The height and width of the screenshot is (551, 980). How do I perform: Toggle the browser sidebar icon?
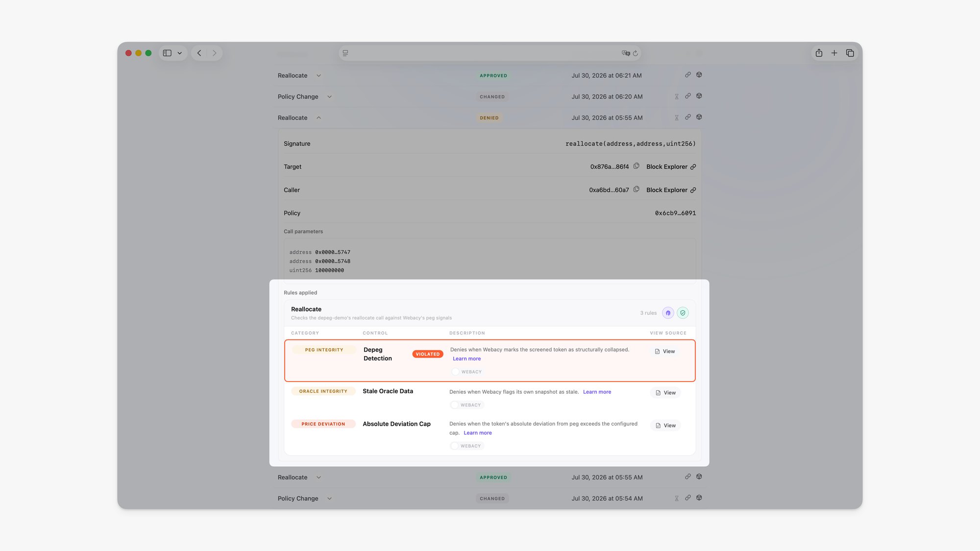[167, 53]
